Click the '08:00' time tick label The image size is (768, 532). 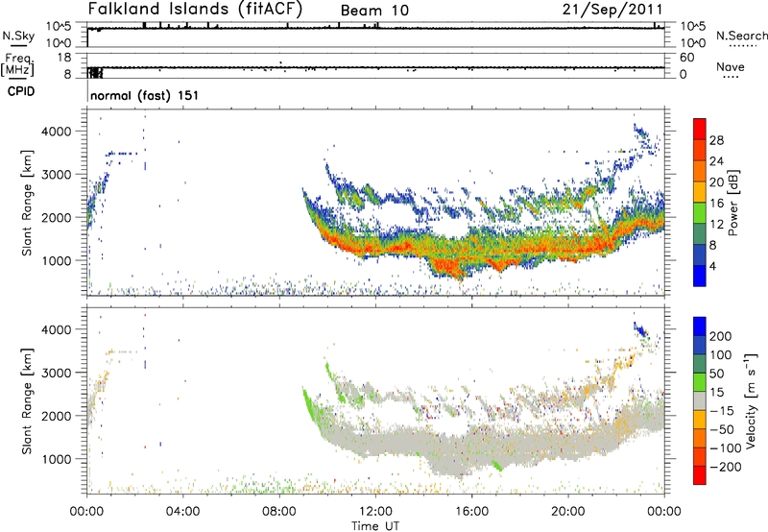coord(279,512)
